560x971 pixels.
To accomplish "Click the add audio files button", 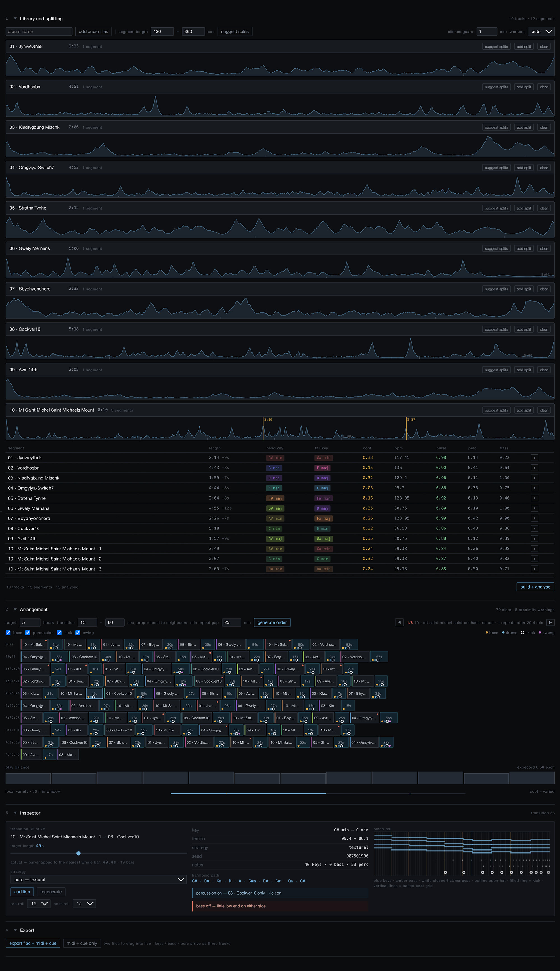I will pos(94,32).
